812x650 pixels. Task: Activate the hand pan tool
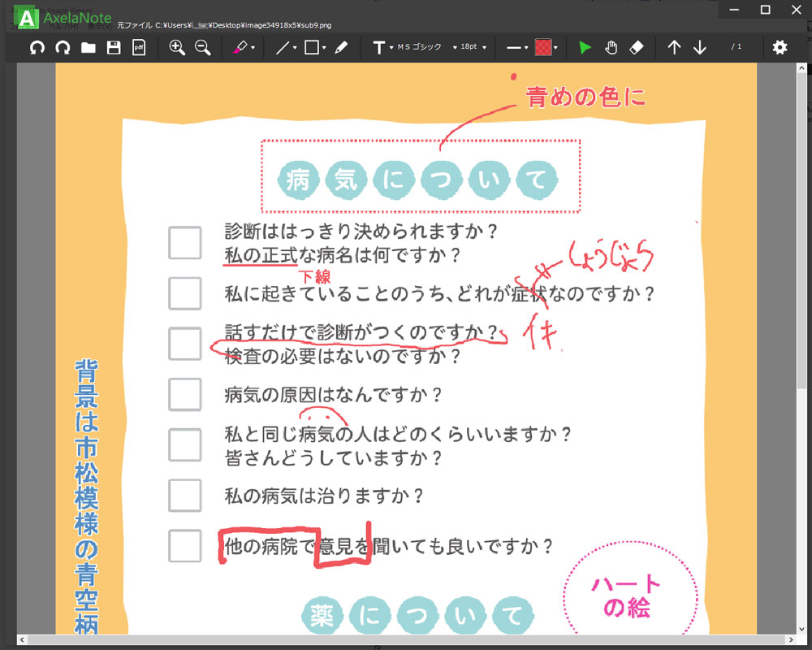coord(611,47)
